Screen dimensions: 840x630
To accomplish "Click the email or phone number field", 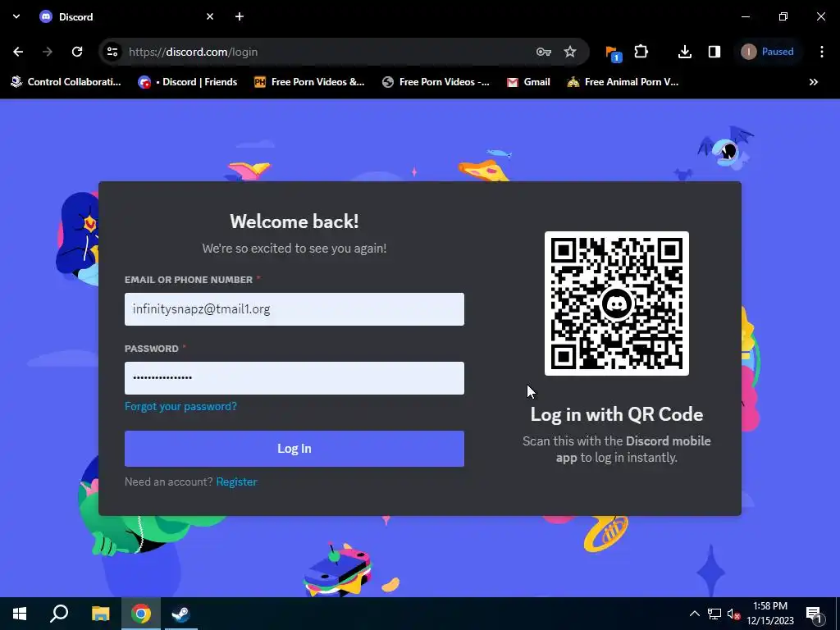I will [x=294, y=309].
